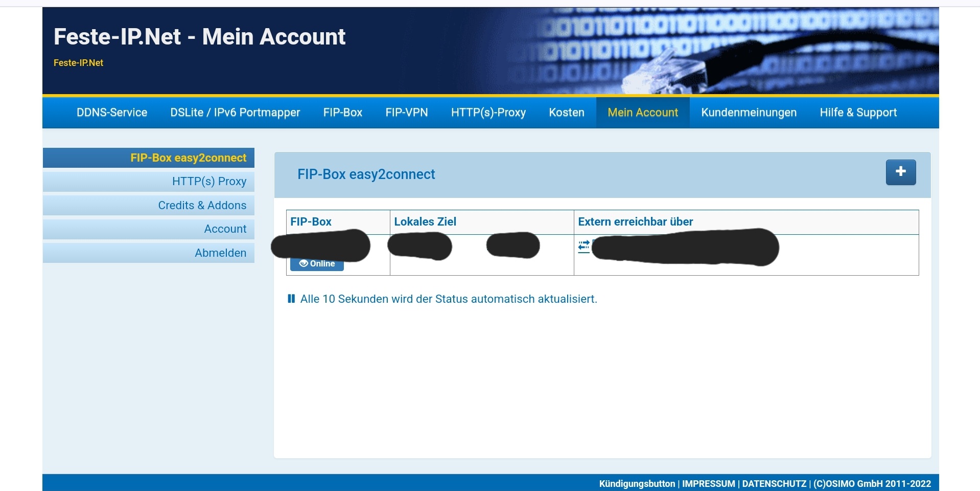The image size is (980, 491).
Task: Navigate to the Kosten page
Action: pos(567,113)
